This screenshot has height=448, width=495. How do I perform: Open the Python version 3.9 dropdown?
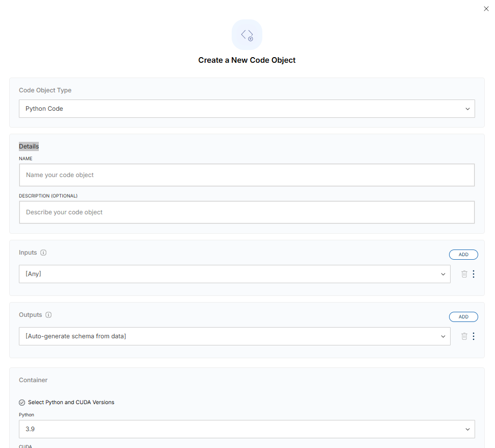tap(247, 429)
